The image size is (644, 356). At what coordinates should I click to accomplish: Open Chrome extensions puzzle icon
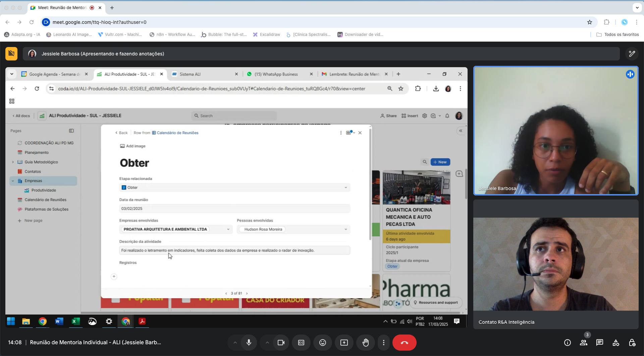point(606,22)
